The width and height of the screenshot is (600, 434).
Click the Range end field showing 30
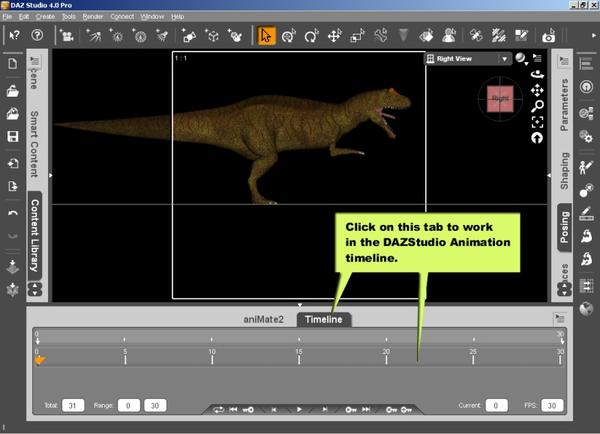point(155,405)
